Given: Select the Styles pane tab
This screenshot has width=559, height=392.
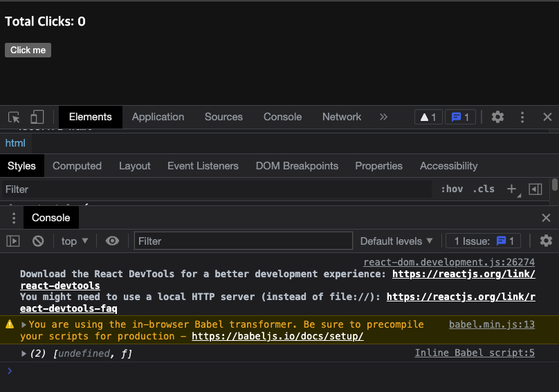Looking at the screenshot, I should point(21,166).
